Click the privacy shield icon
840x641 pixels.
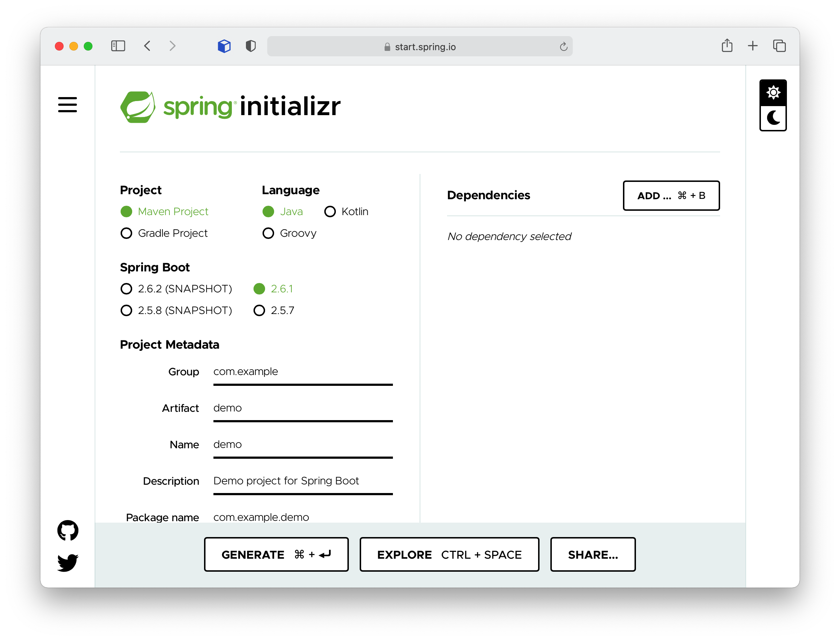(251, 46)
